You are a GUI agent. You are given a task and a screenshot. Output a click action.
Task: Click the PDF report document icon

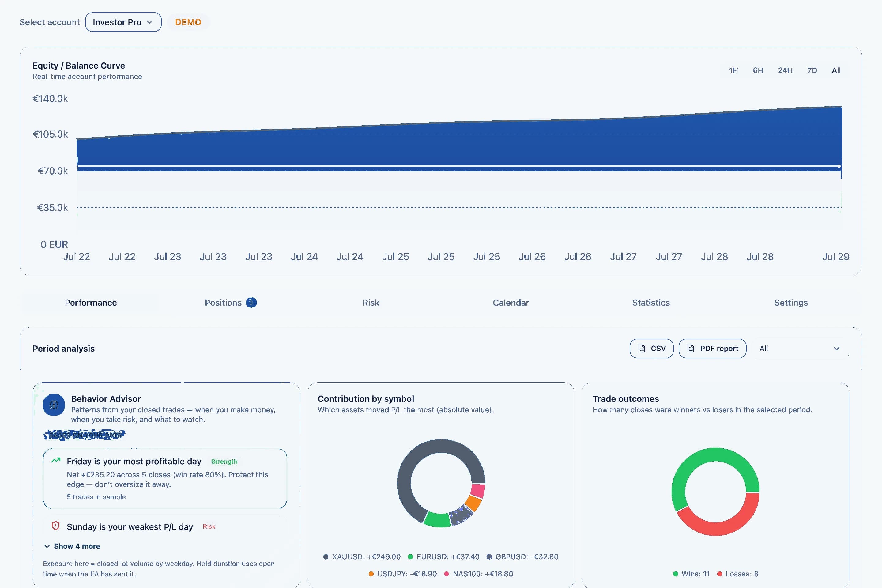click(691, 349)
